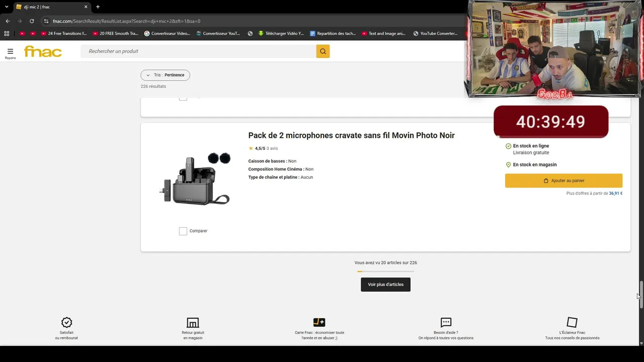Open the 'Convertisseur Video...' bookmark

tap(167, 34)
